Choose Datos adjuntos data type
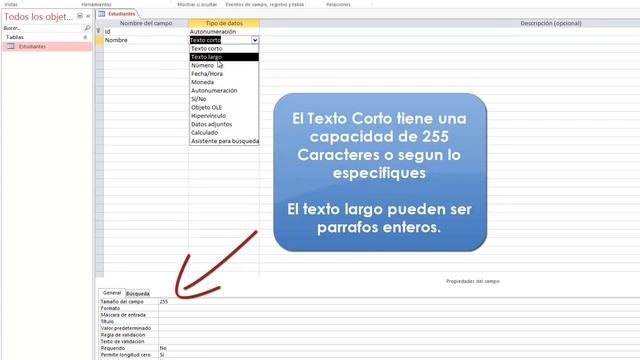The width and height of the screenshot is (640, 360). coord(224,124)
